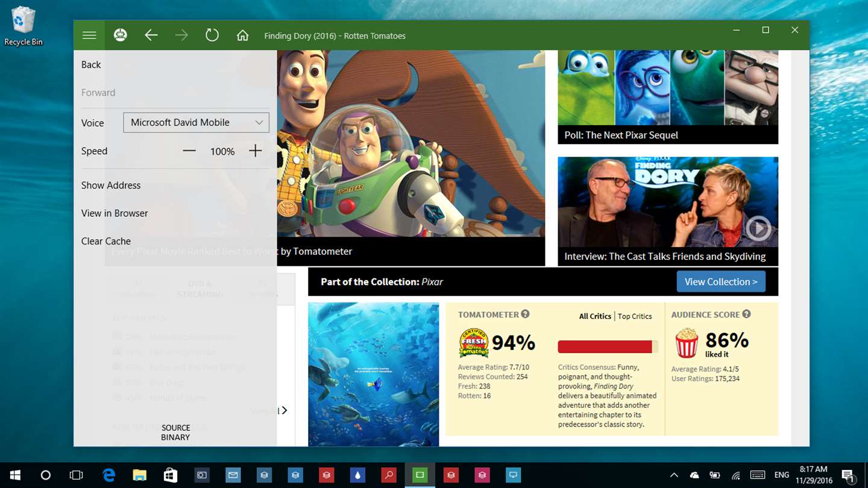Open the Voice dropdown (Microsoft David Mobile)
Image resolution: width=868 pixels, height=488 pixels.
[x=196, y=122]
